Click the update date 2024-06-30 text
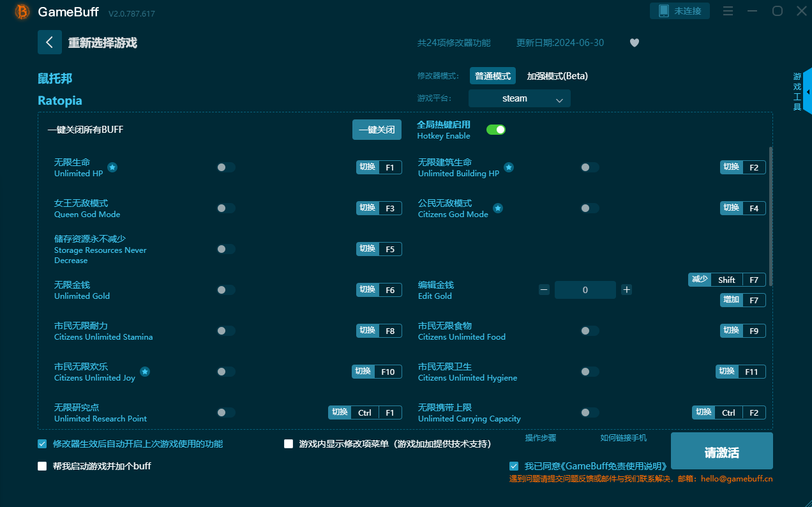Viewport: 812px width, 507px height. [560, 43]
